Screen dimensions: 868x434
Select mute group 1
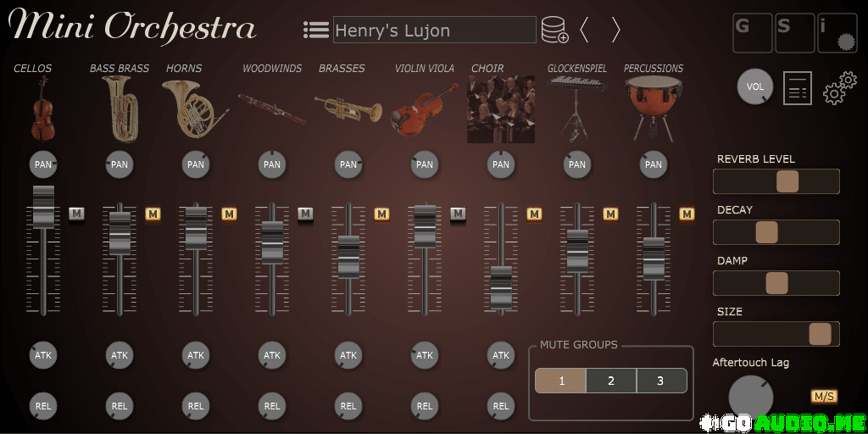click(x=561, y=381)
